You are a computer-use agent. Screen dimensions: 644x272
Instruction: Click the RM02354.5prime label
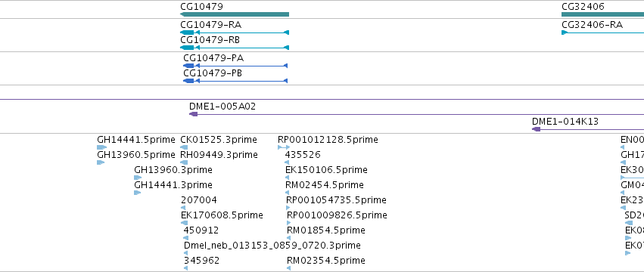pyautogui.click(x=326, y=261)
